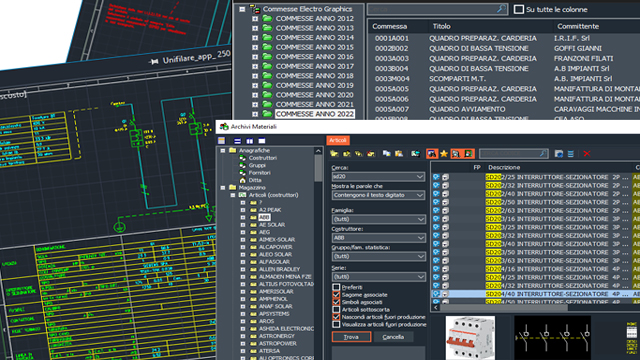Open the Cerca combo box containing sd20
Image resolution: width=640 pixels, height=360 pixels.
[378, 177]
